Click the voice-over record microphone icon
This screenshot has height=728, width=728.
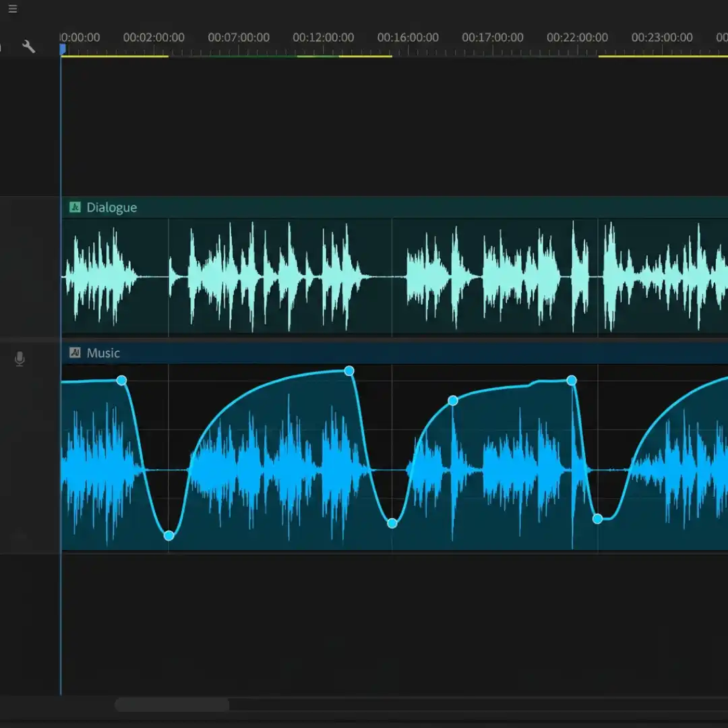[20, 359]
